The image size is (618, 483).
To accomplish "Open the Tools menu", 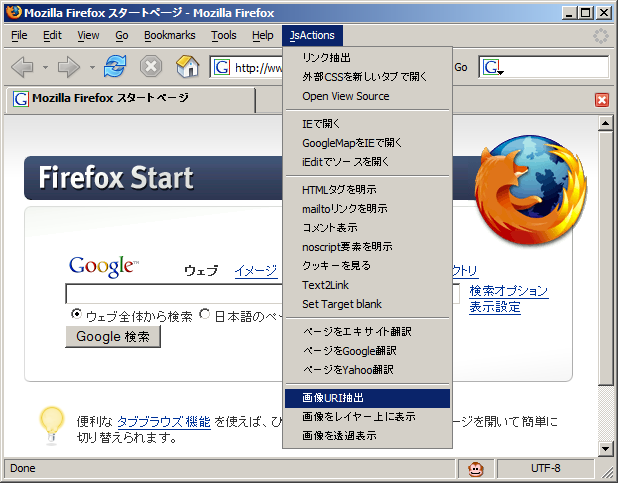I will pyautogui.click(x=223, y=35).
